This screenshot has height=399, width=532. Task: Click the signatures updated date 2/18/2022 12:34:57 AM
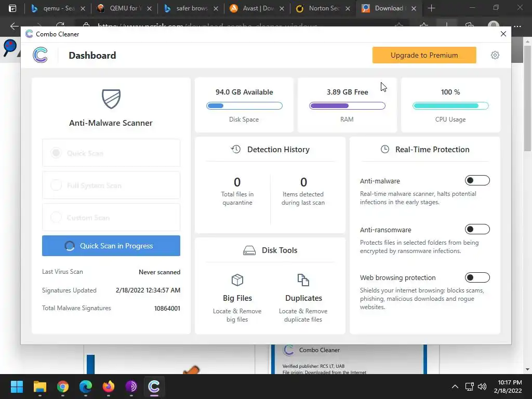(148, 290)
